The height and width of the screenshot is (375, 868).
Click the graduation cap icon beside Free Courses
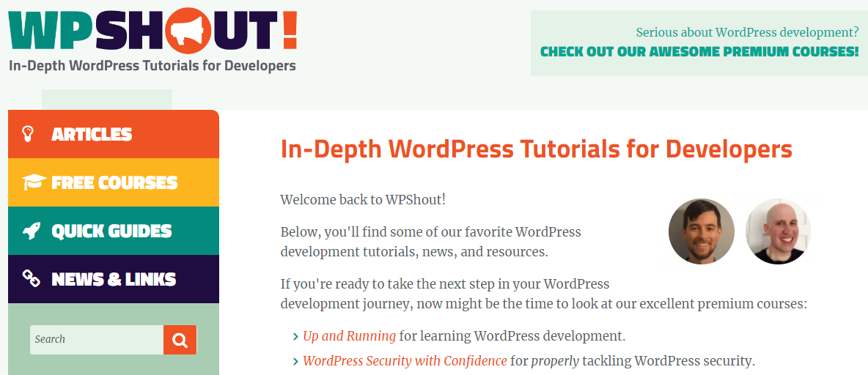[x=34, y=182]
